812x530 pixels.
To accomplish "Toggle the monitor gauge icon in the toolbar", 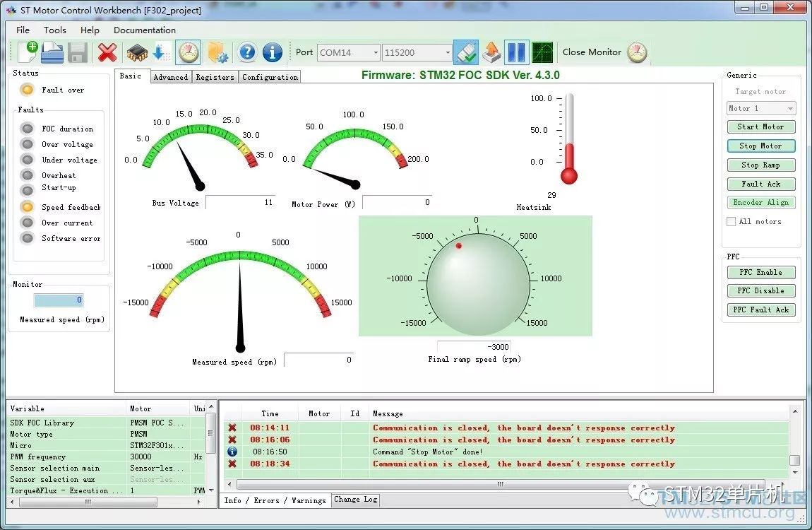I will pos(188,52).
